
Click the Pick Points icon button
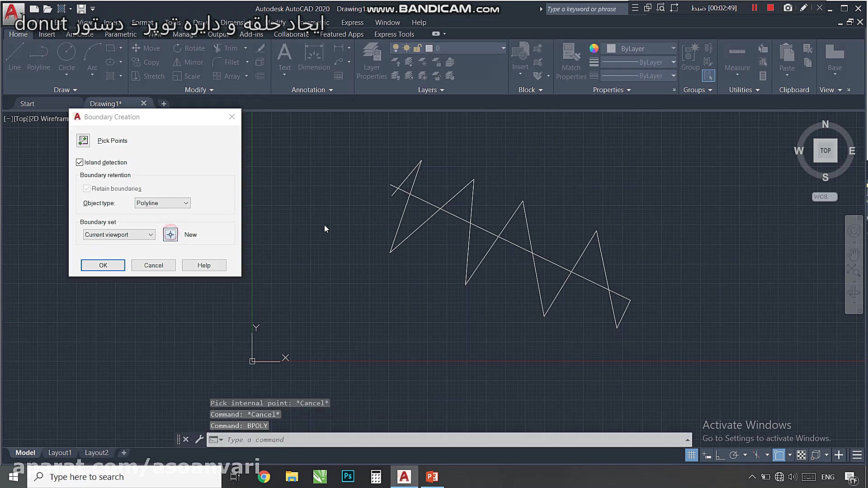point(83,141)
